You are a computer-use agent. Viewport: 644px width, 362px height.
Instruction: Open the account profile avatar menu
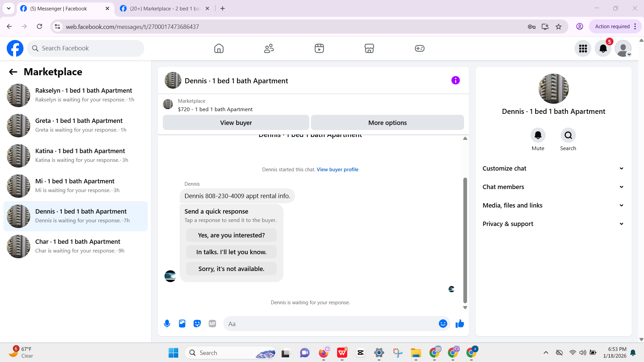tap(623, 48)
